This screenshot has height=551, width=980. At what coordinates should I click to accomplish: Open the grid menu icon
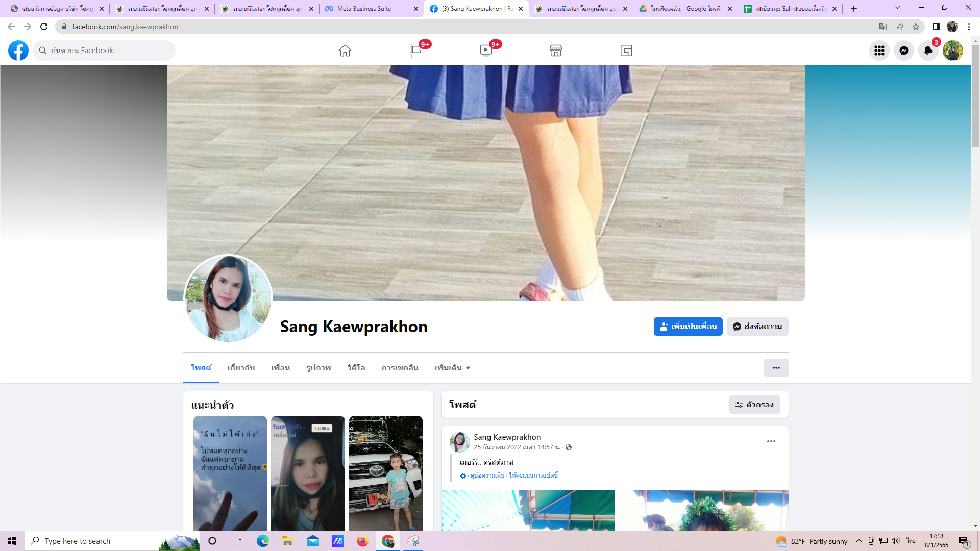(879, 51)
